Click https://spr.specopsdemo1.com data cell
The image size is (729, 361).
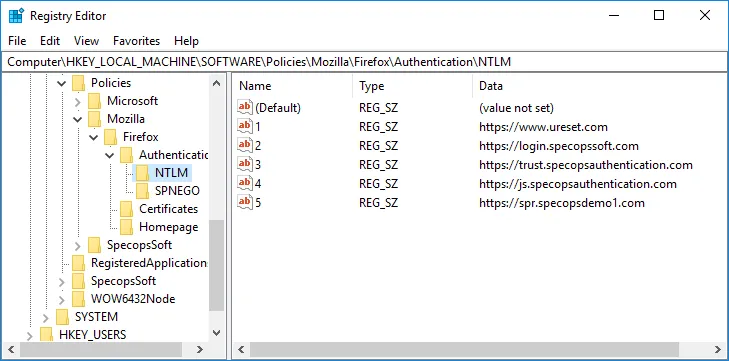click(562, 203)
